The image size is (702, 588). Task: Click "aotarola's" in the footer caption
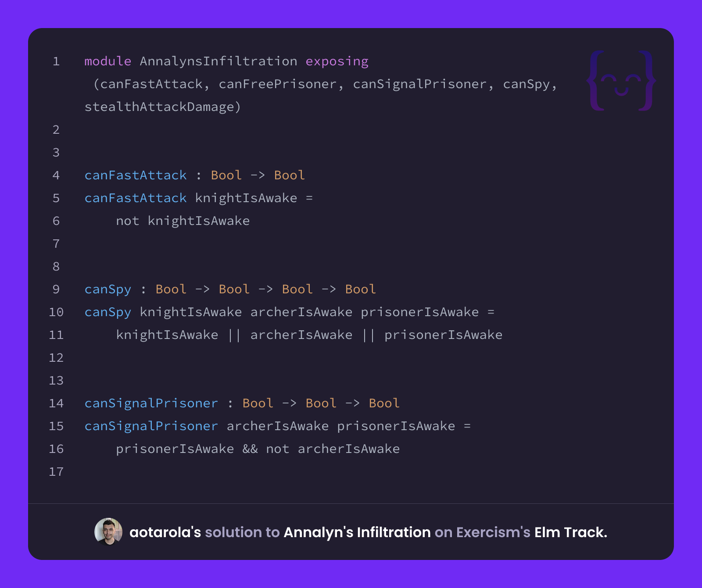(x=165, y=532)
